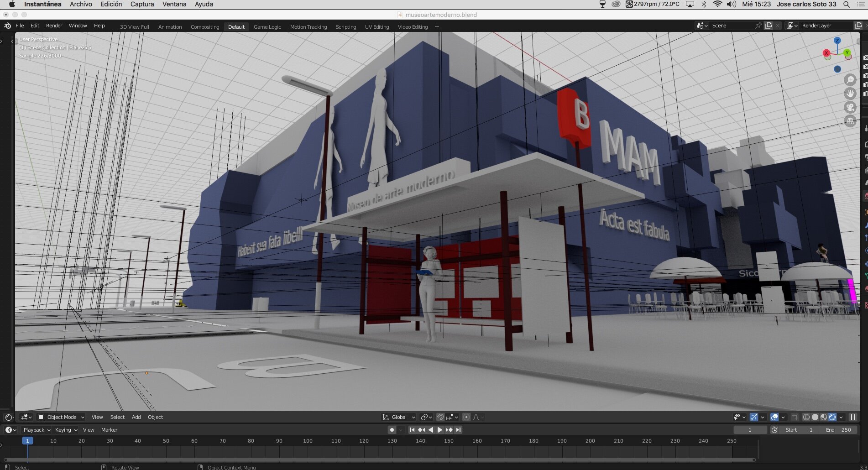The height and width of the screenshot is (470, 868).
Task: Open shading options dropdown arrow
Action: (x=841, y=417)
